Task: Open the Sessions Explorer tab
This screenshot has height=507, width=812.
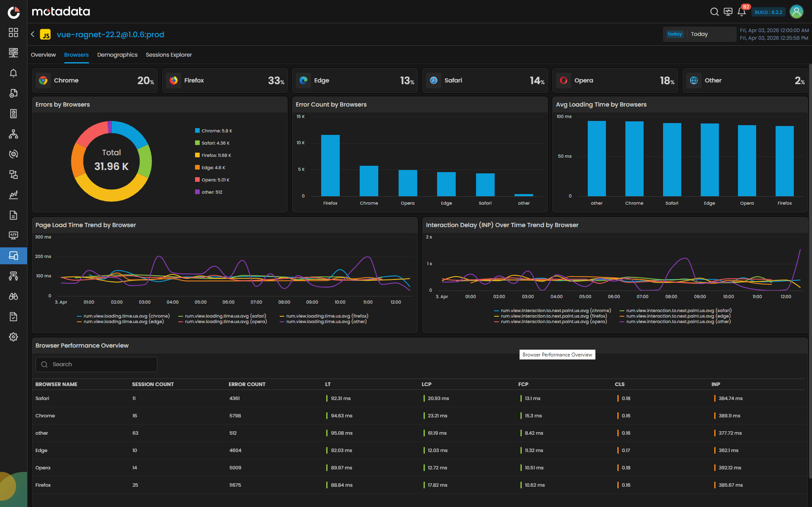Action: [168, 55]
